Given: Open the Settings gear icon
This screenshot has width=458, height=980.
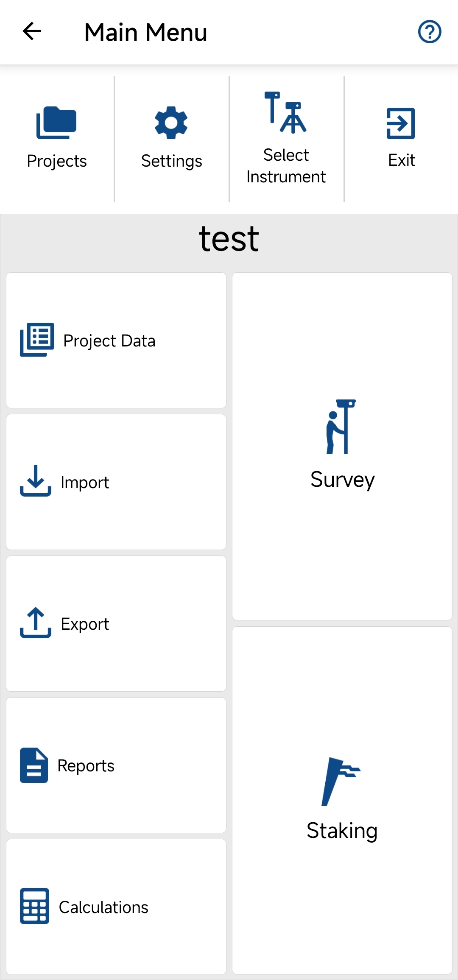Looking at the screenshot, I should coord(171,123).
